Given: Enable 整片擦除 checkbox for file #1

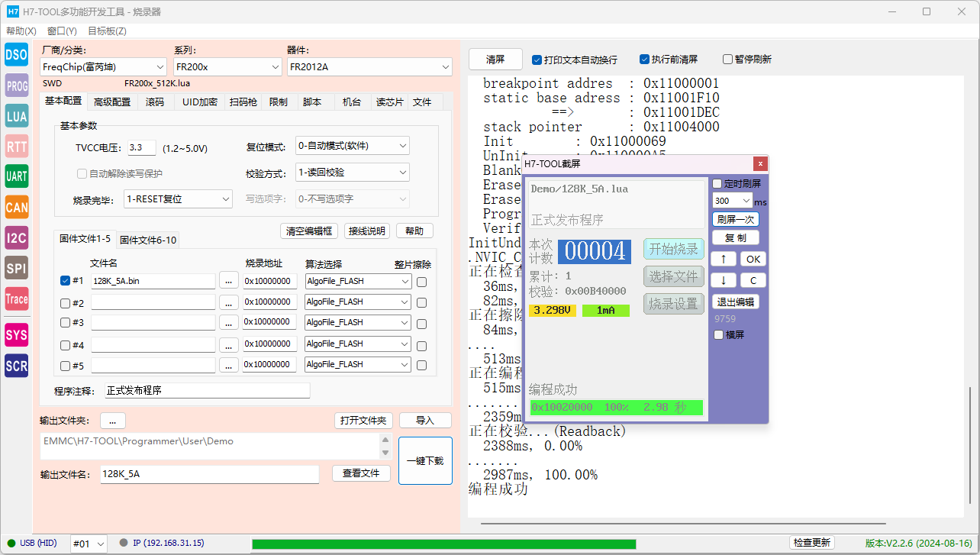Looking at the screenshot, I should tap(421, 282).
